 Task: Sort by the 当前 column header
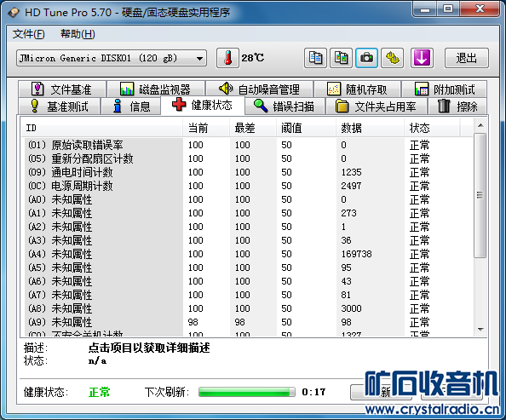coord(206,128)
